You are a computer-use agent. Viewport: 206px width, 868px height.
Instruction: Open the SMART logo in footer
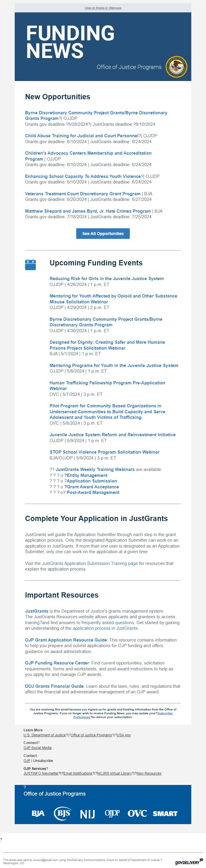165,814
